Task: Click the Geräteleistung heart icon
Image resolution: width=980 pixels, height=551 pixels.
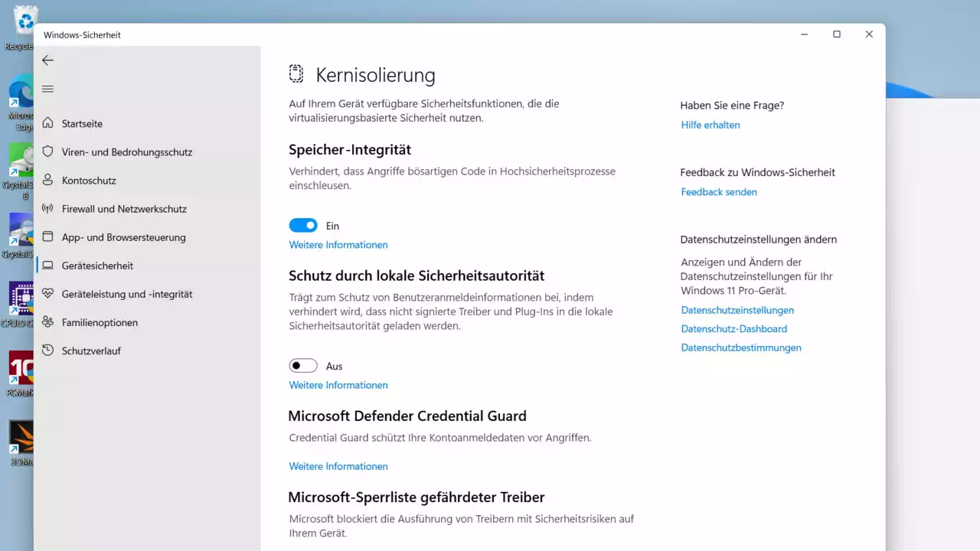Action: click(47, 294)
